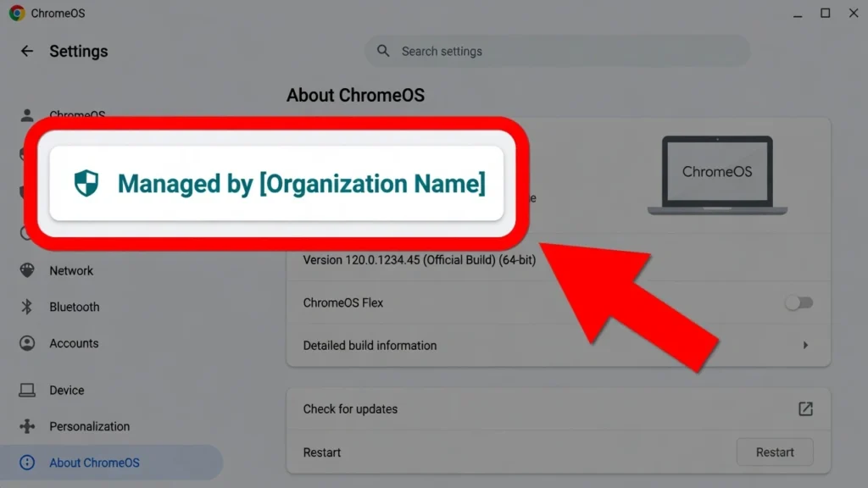Close the ChromeOS settings window
This screenshot has height=488, width=868.
tap(854, 13)
